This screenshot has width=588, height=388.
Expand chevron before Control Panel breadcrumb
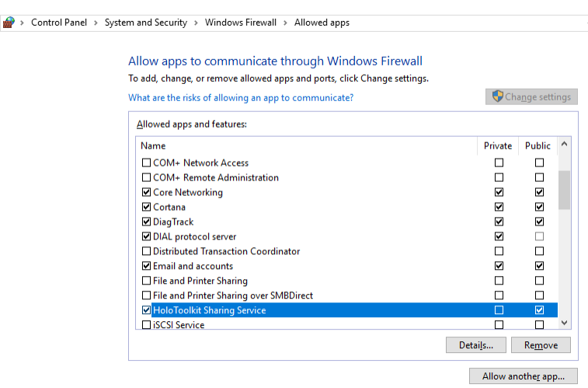click(22, 23)
